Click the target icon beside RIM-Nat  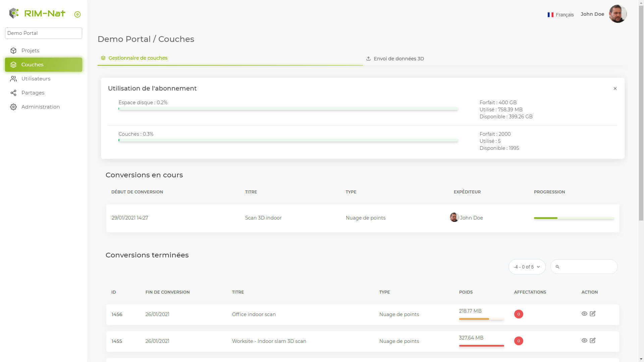77,14
